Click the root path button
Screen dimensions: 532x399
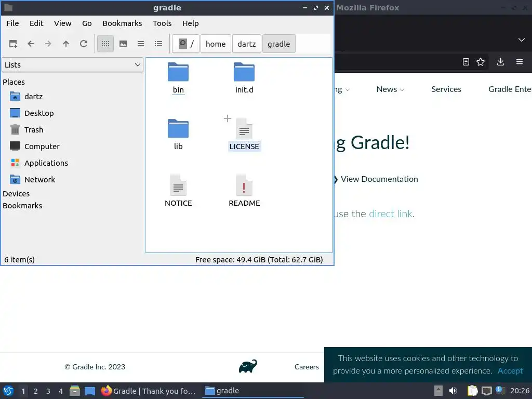pos(186,44)
